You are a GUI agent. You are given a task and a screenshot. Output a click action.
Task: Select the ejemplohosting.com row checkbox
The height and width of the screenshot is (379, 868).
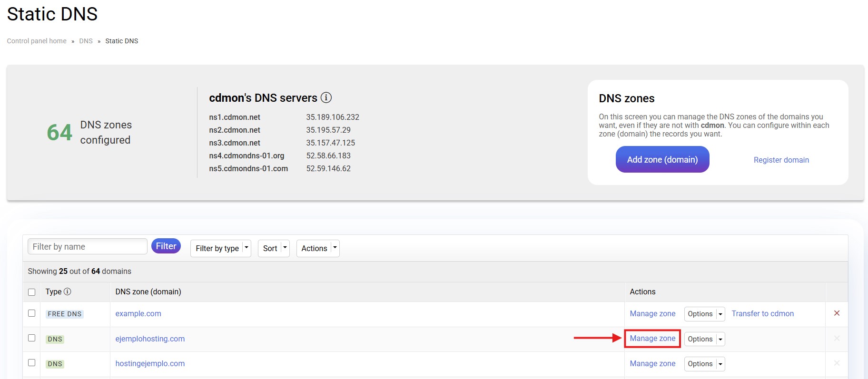coord(32,338)
